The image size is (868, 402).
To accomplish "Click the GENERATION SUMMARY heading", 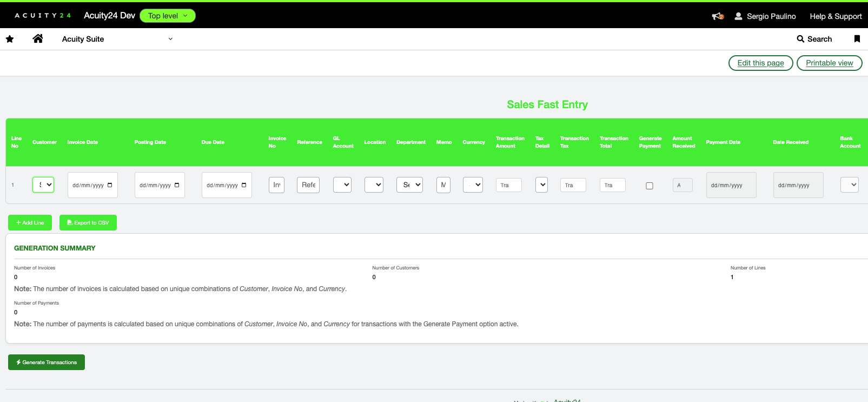I will click(x=55, y=248).
